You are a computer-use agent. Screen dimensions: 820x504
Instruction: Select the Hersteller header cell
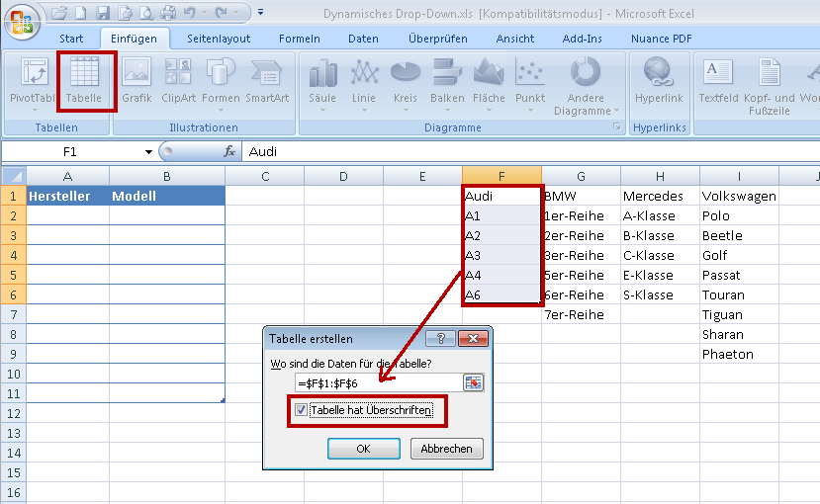click(x=68, y=196)
